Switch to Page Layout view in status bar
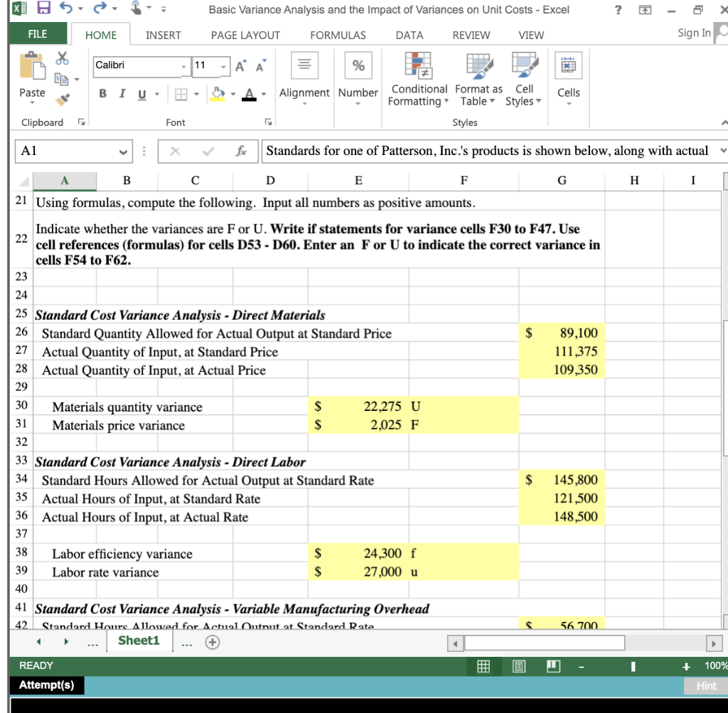The image size is (728, 713). [x=519, y=666]
